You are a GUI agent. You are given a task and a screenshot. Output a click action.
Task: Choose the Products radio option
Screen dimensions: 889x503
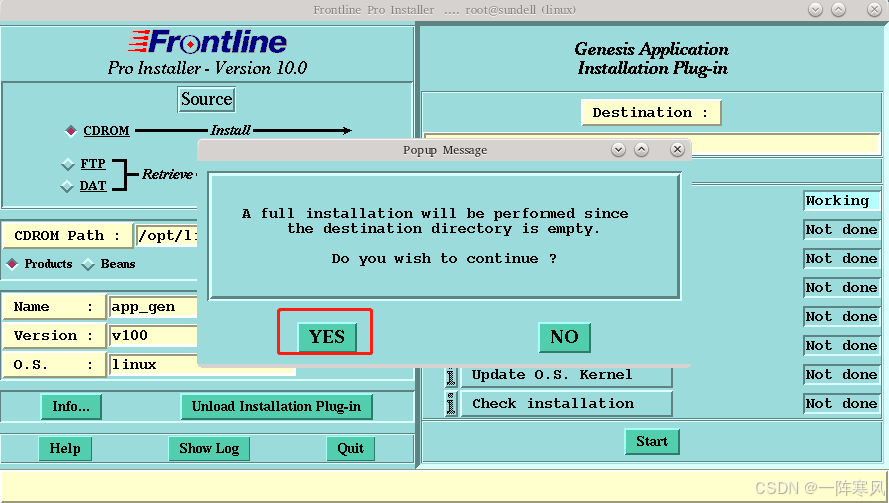12,264
